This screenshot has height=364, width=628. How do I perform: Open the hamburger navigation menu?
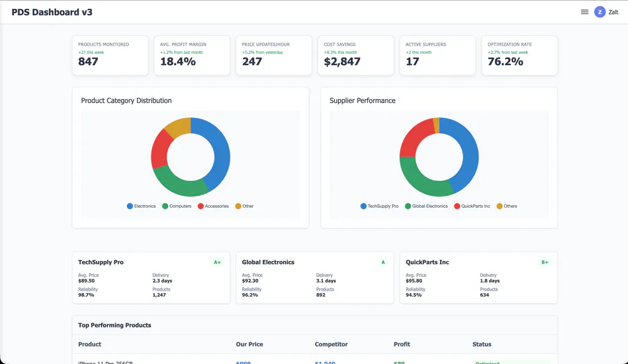pyautogui.click(x=586, y=11)
